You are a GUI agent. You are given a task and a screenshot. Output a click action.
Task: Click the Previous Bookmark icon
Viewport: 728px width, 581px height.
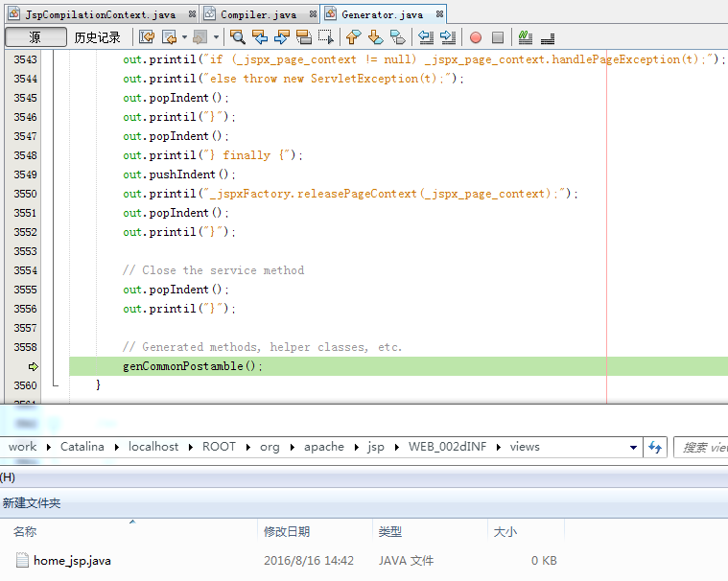pos(354,37)
